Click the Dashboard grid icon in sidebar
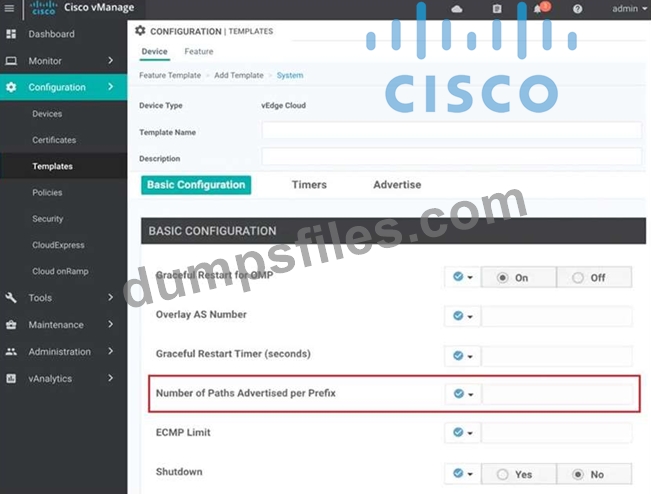651x494 pixels. pyautogui.click(x=11, y=34)
